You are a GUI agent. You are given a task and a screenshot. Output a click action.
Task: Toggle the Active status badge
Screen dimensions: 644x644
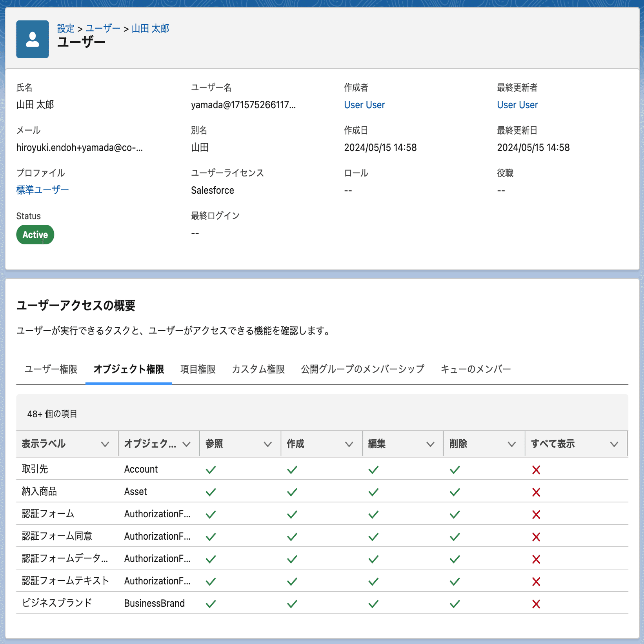pos(35,235)
